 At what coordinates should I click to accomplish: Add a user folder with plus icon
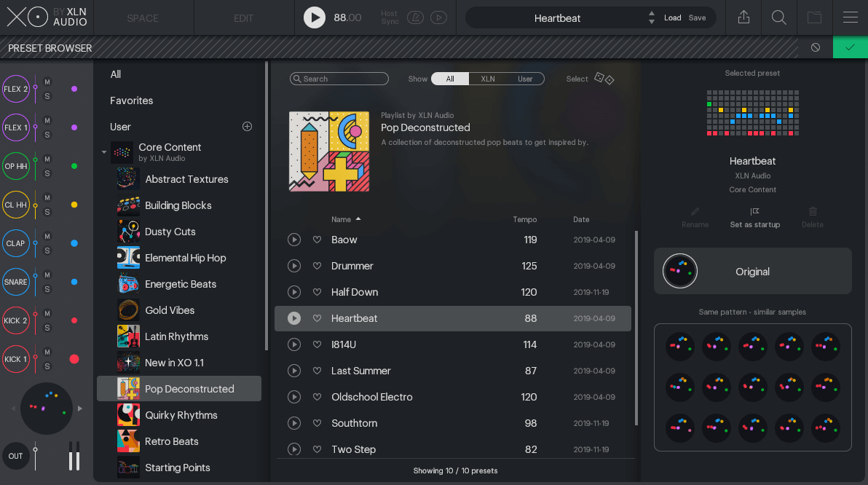(247, 127)
